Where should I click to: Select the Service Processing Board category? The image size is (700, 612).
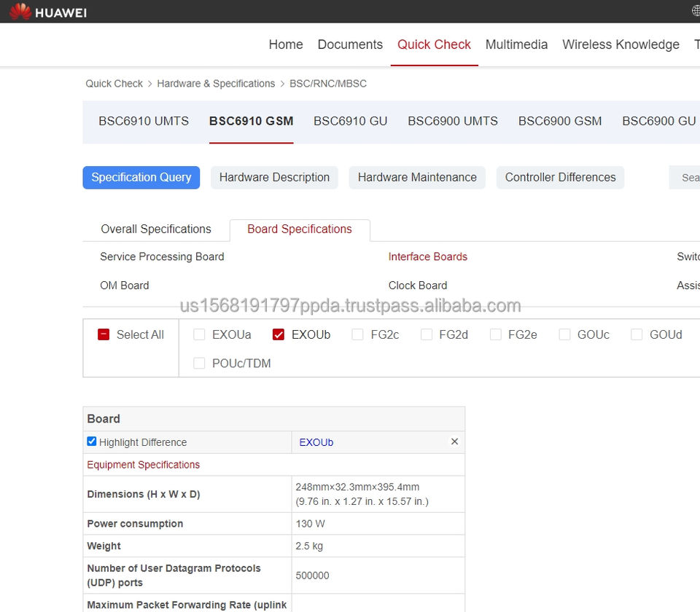coord(162,256)
